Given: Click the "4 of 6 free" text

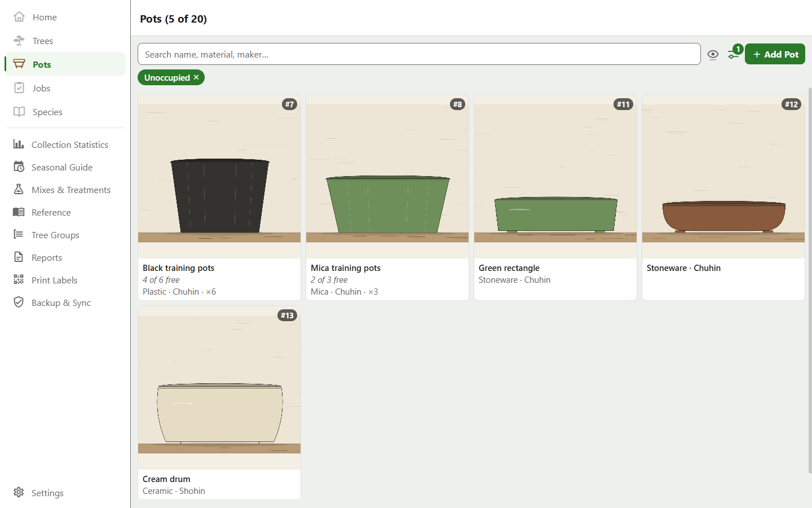Looking at the screenshot, I should pyautogui.click(x=161, y=280).
